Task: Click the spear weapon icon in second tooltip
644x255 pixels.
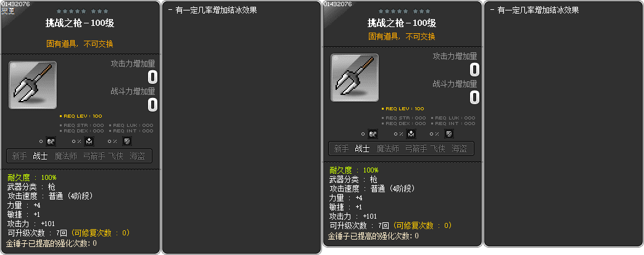Action: (355, 78)
